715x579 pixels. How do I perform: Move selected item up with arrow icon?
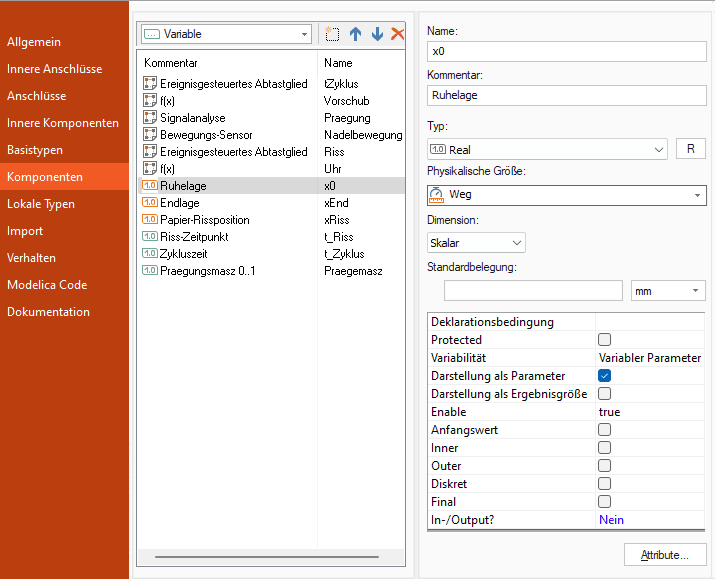click(355, 34)
